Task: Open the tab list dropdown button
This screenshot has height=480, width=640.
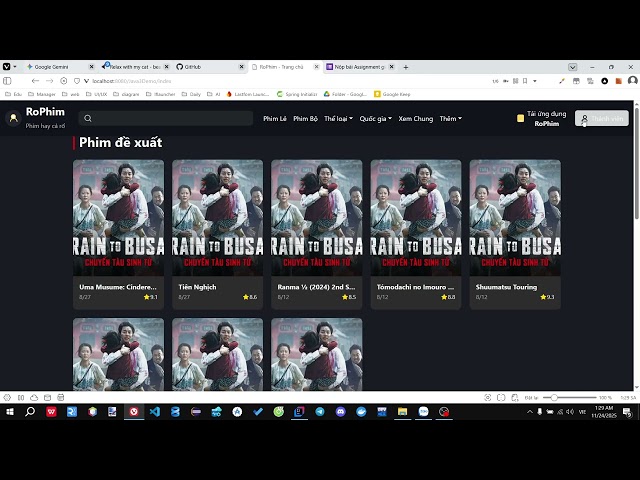Action: [573, 67]
